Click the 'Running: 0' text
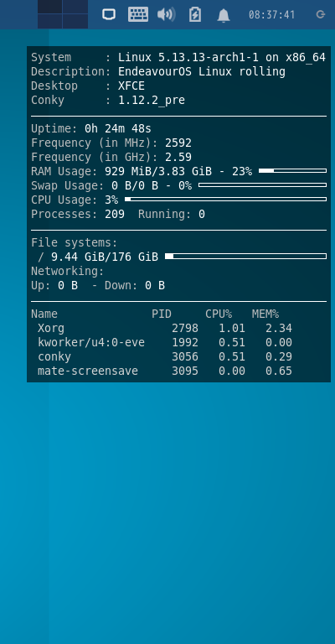This screenshot has width=335, height=644. click(172, 215)
